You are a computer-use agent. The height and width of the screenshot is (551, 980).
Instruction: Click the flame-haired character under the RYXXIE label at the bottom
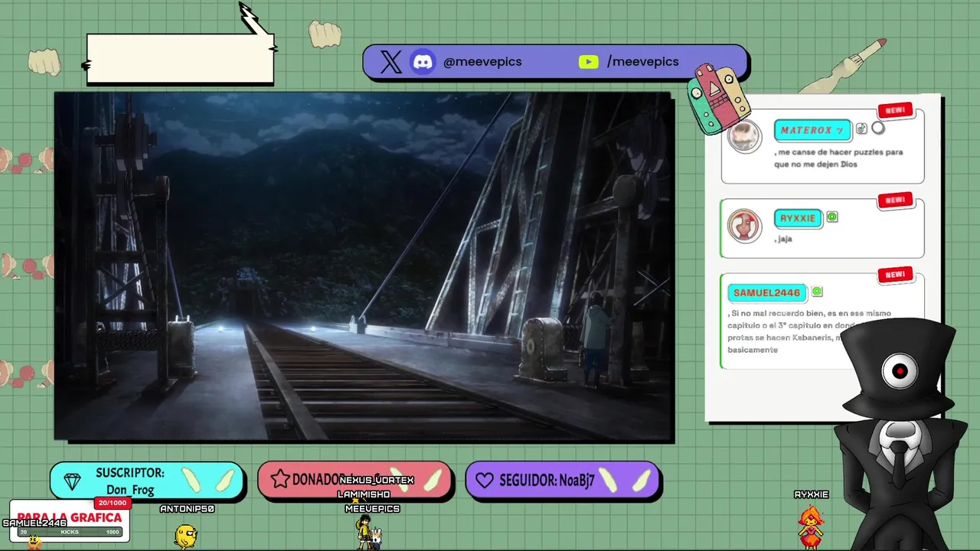(x=811, y=527)
